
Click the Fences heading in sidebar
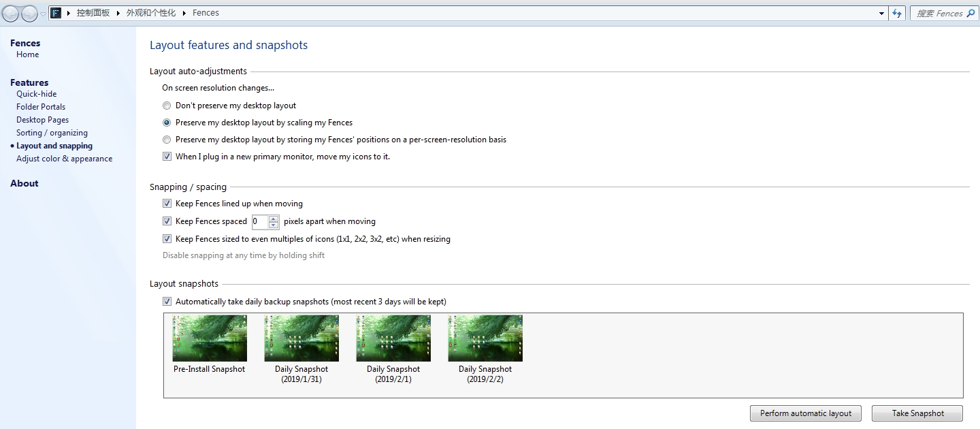[25, 43]
